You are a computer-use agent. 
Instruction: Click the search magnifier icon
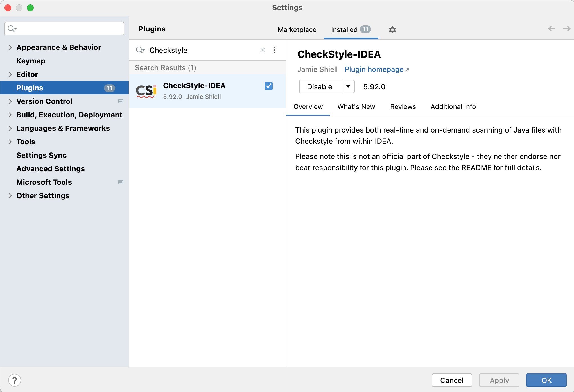click(11, 28)
